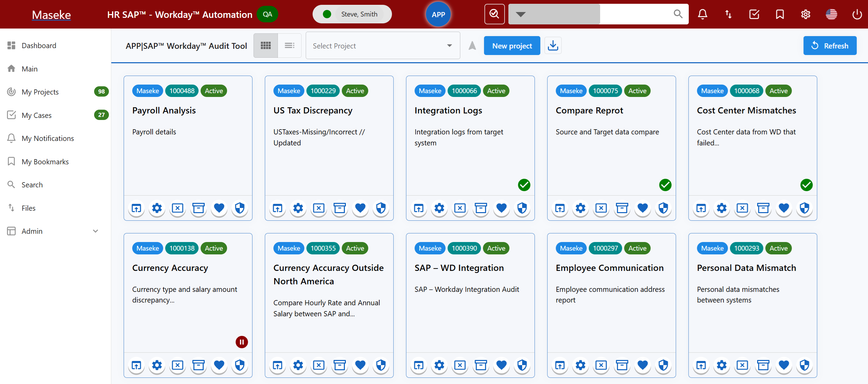Open shield permissions on Cost Center Mismatches
Viewport: 868px width, 384px height.
point(804,208)
